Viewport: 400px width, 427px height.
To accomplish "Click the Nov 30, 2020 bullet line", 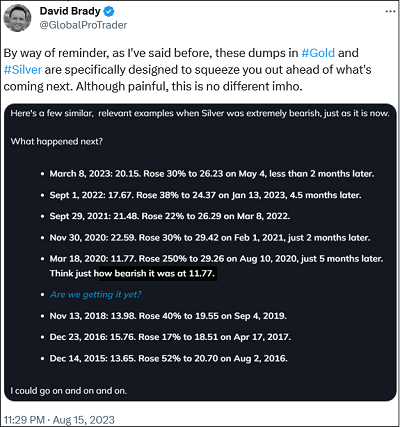I will pos(210,238).
